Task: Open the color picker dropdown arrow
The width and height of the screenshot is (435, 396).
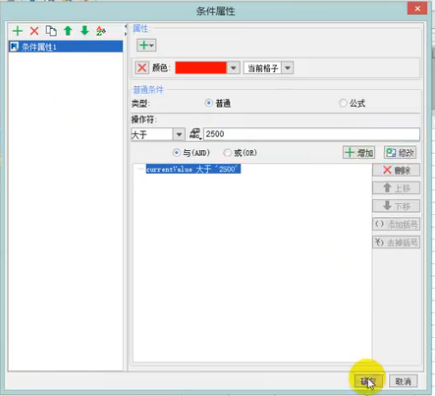Action: click(x=233, y=68)
